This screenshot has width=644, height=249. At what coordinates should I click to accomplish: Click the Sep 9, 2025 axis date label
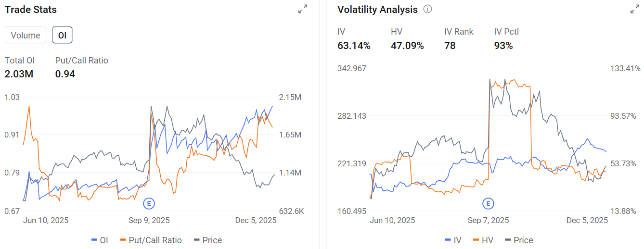pos(149,220)
